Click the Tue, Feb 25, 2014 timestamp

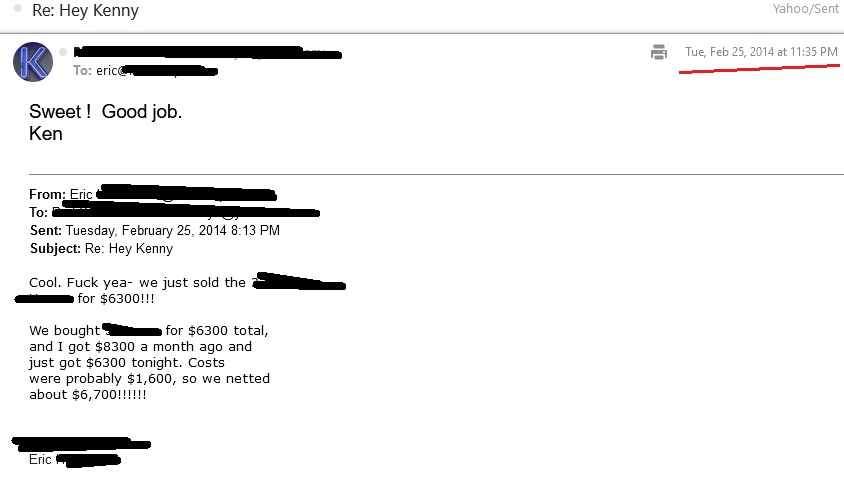pyautogui.click(x=761, y=52)
